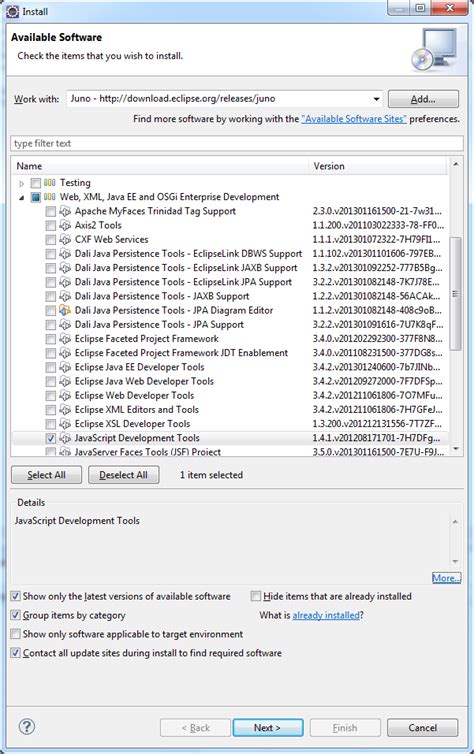Check the JPA Diagram Editor checkbox
This screenshot has height=754, width=474.
(x=50, y=311)
